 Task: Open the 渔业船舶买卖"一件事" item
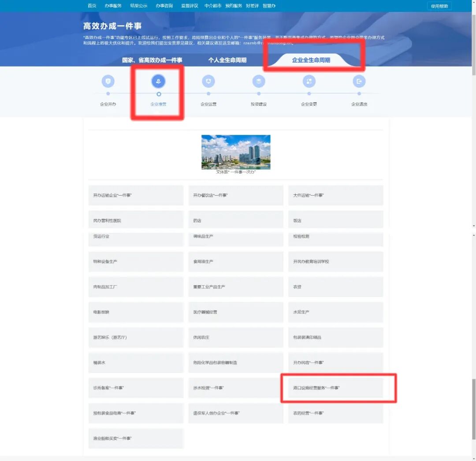(x=136, y=439)
